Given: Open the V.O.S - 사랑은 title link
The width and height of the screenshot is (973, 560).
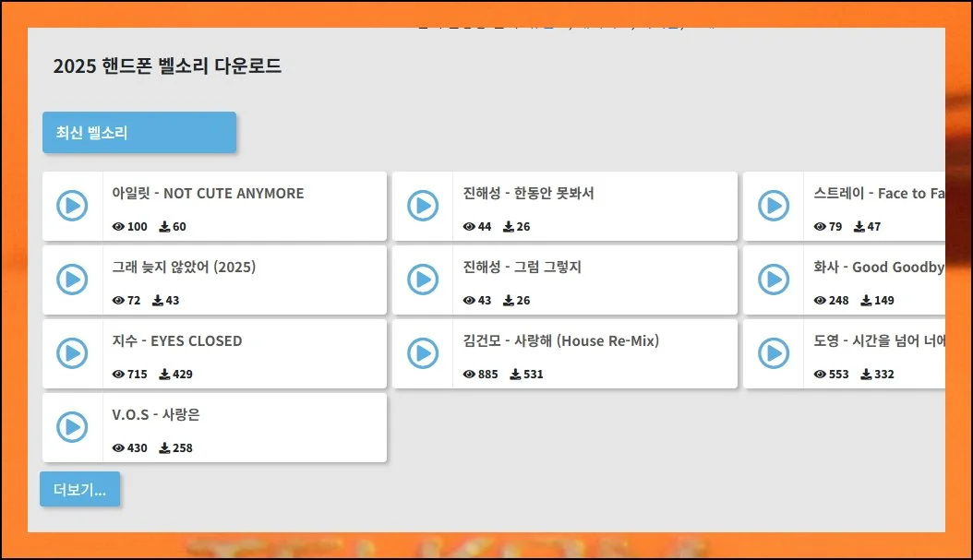Looking at the screenshot, I should (x=156, y=415).
